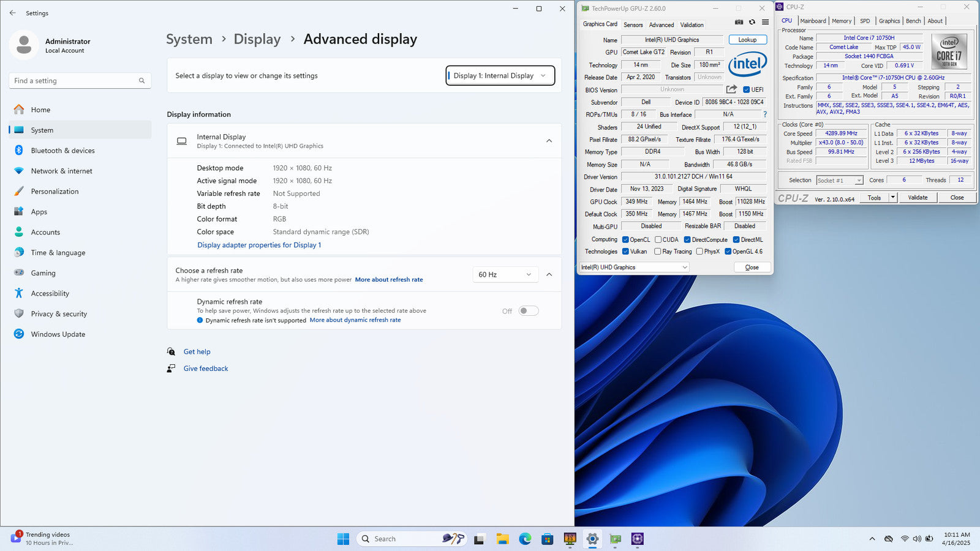Open the 60 Hz refresh rate dropdown

tap(505, 275)
